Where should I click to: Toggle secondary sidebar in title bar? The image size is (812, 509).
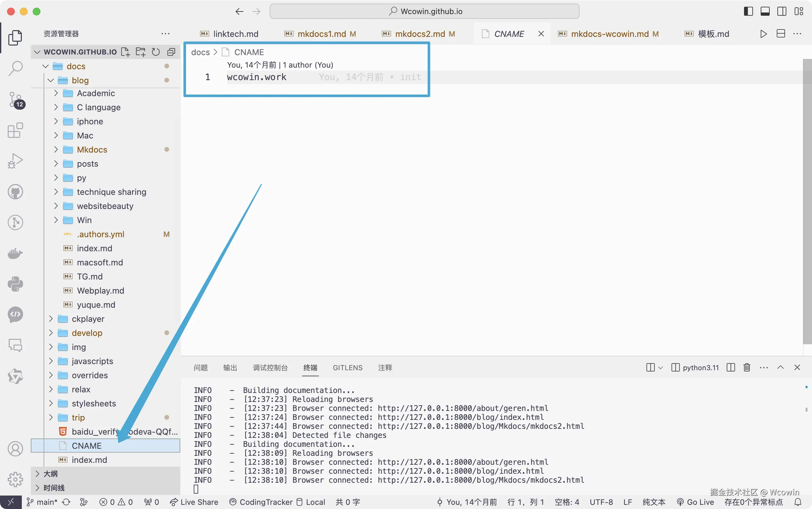click(x=782, y=12)
